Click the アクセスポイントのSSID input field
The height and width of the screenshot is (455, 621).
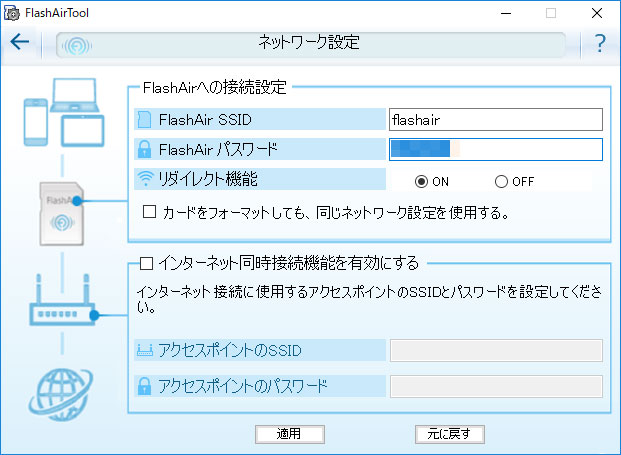496,350
